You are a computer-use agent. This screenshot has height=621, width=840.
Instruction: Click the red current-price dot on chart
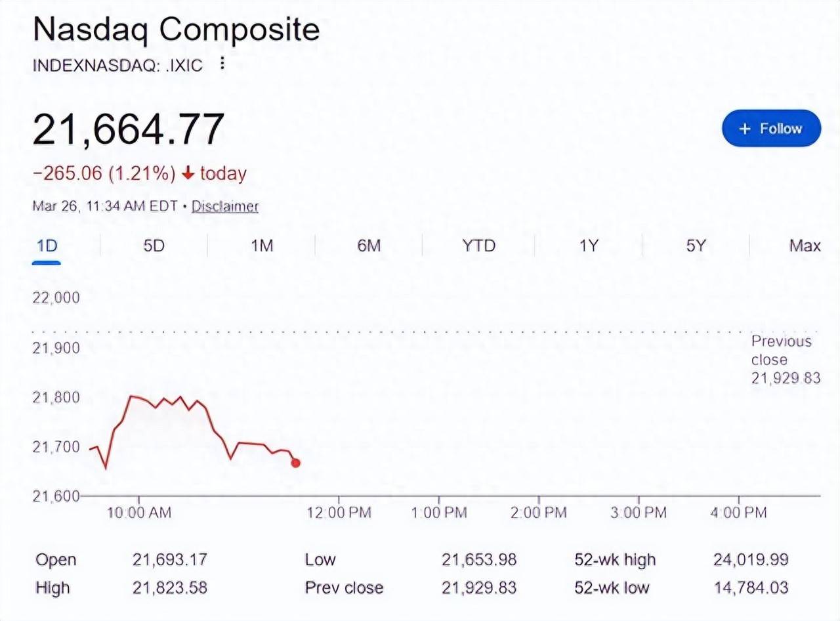click(295, 463)
